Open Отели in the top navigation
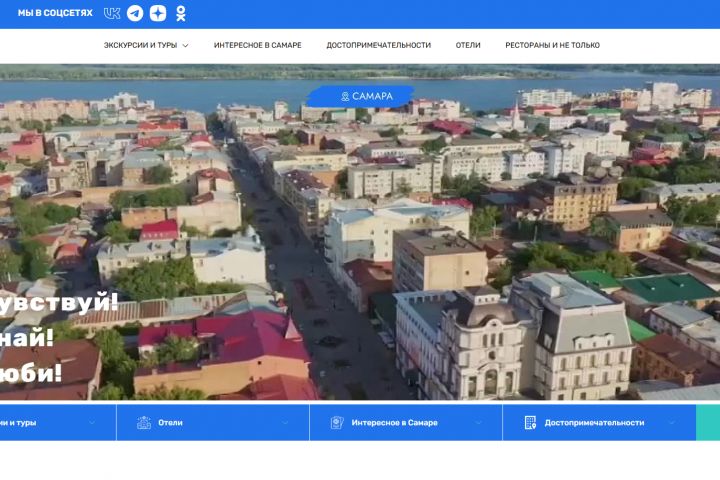Screen dimensions: 720x480 [x=468, y=45]
